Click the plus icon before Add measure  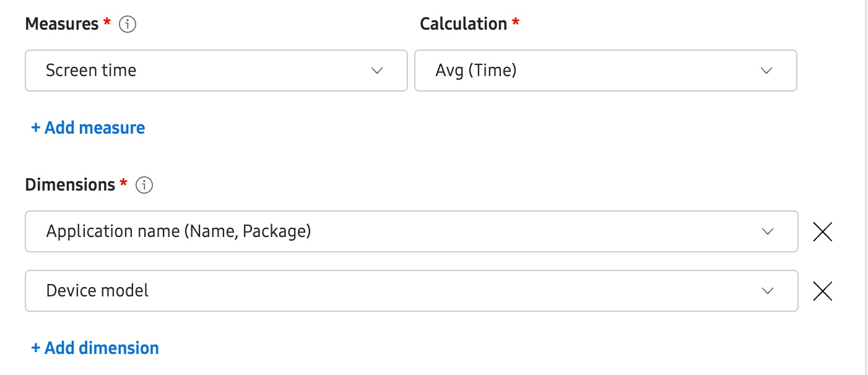click(35, 127)
